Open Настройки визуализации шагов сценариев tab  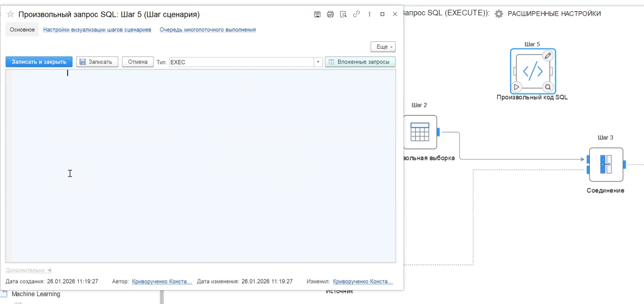[97, 30]
